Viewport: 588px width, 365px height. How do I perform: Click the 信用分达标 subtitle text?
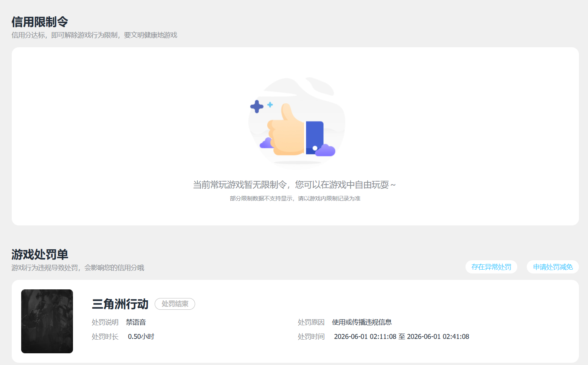tap(94, 35)
